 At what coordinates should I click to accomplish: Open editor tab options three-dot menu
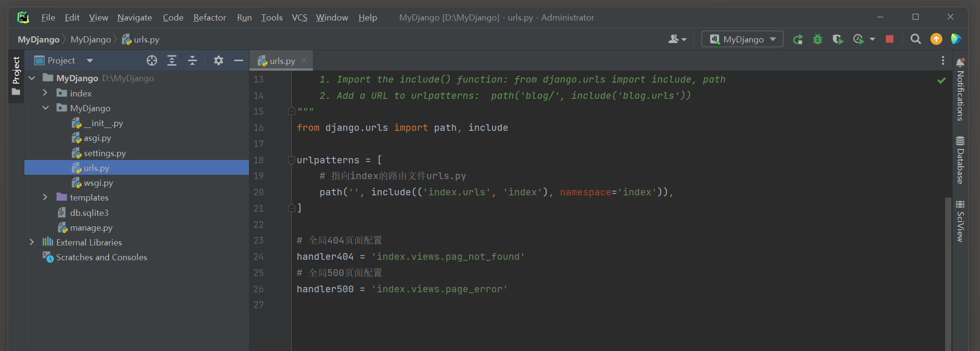click(943, 61)
